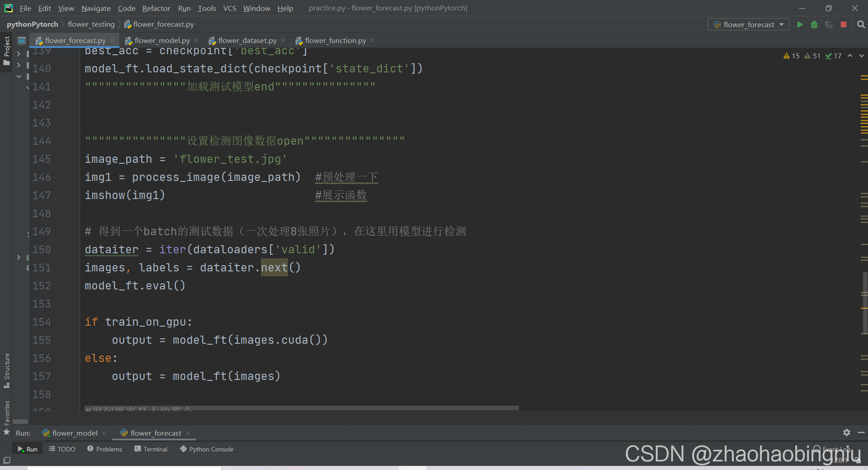Open the Code menu

point(127,8)
